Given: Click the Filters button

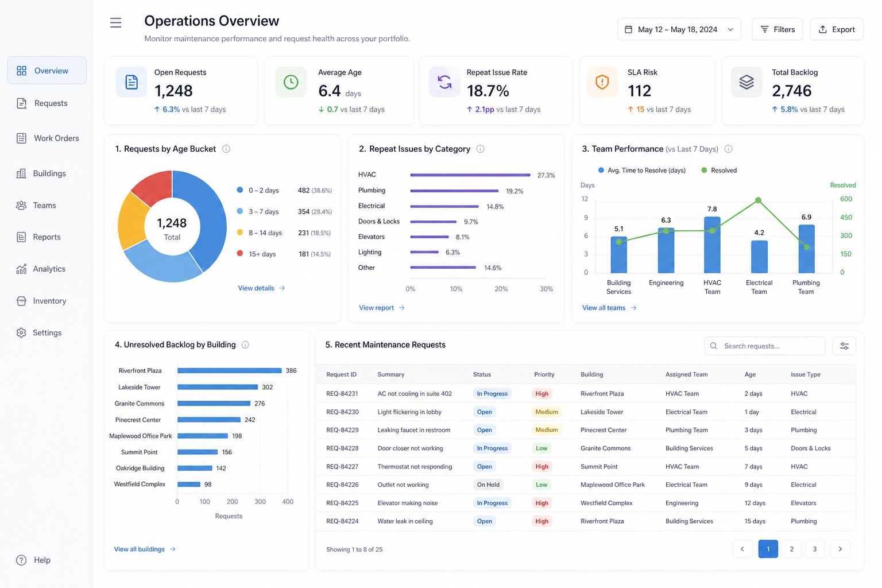Looking at the screenshot, I should tap(777, 29).
